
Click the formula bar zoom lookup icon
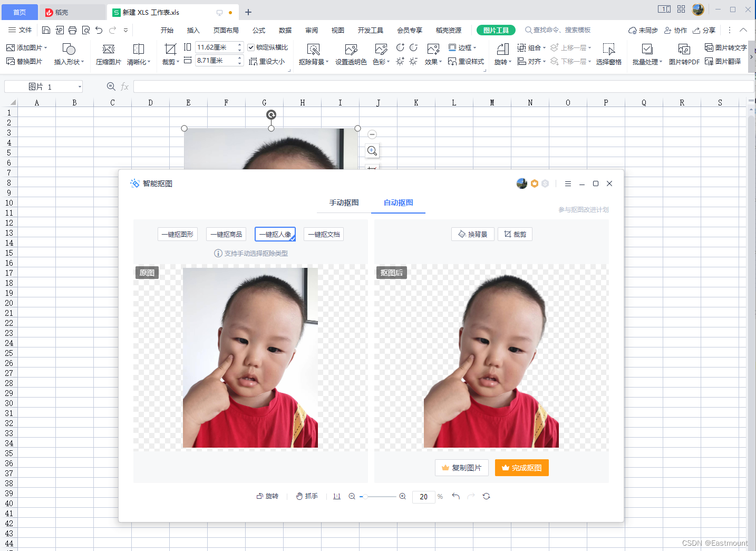tap(111, 86)
